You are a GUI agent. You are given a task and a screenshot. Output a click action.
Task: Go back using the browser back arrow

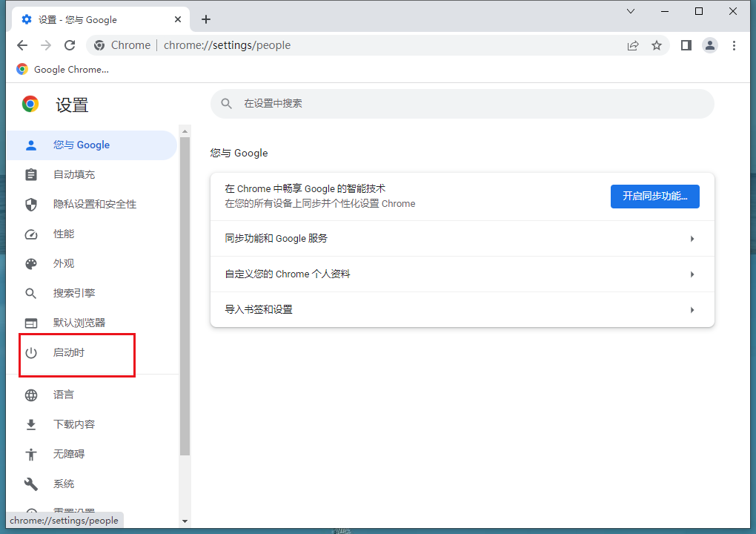pos(22,45)
